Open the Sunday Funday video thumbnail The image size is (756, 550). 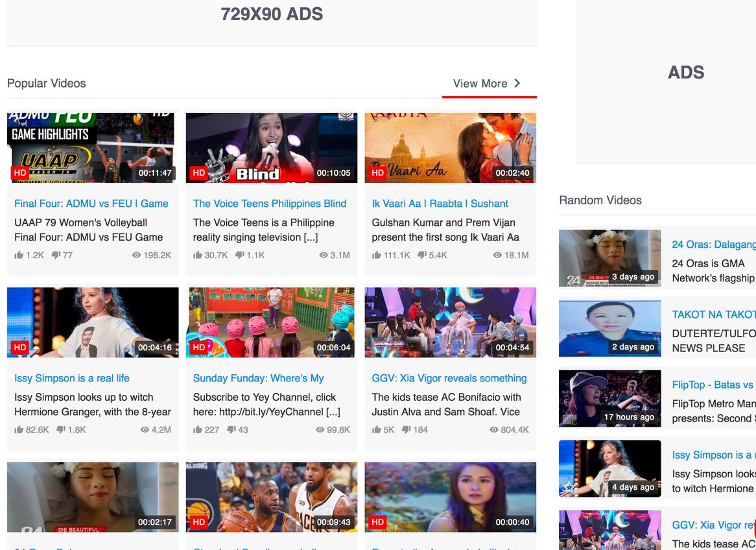[271, 322]
